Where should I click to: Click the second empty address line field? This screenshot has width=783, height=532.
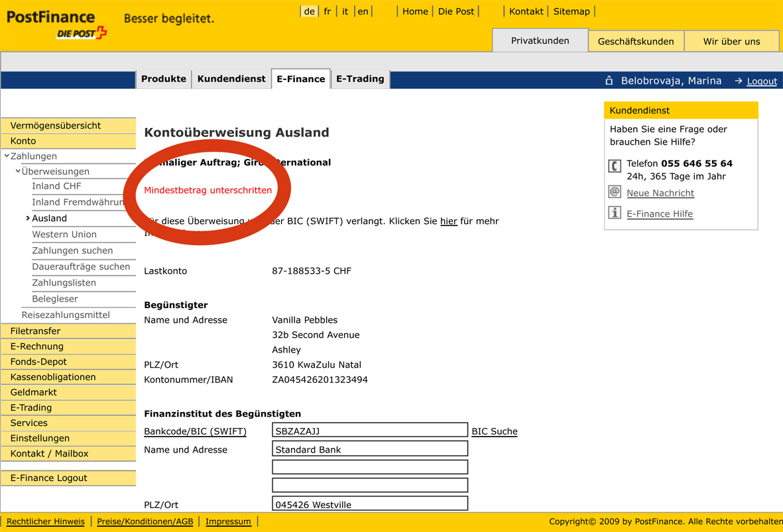[370, 485]
